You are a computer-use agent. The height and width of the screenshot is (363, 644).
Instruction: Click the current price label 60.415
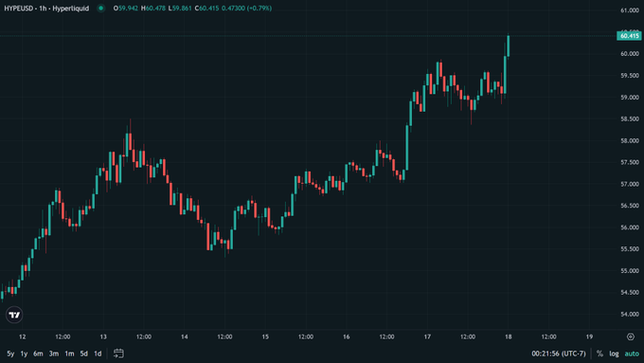click(x=629, y=36)
